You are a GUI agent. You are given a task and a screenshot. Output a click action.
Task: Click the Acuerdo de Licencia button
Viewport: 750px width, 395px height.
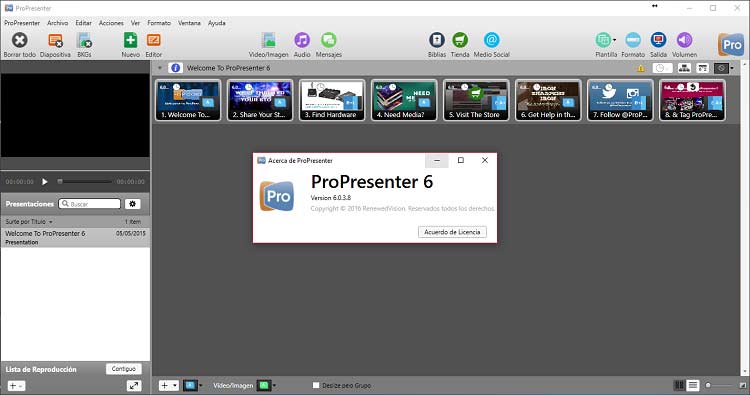(452, 232)
